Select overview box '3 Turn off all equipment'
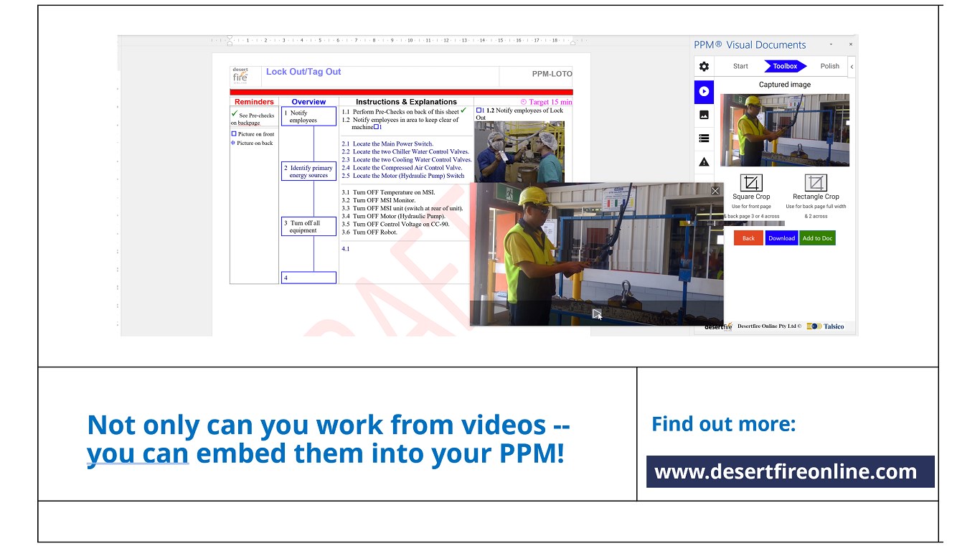 [308, 227]
